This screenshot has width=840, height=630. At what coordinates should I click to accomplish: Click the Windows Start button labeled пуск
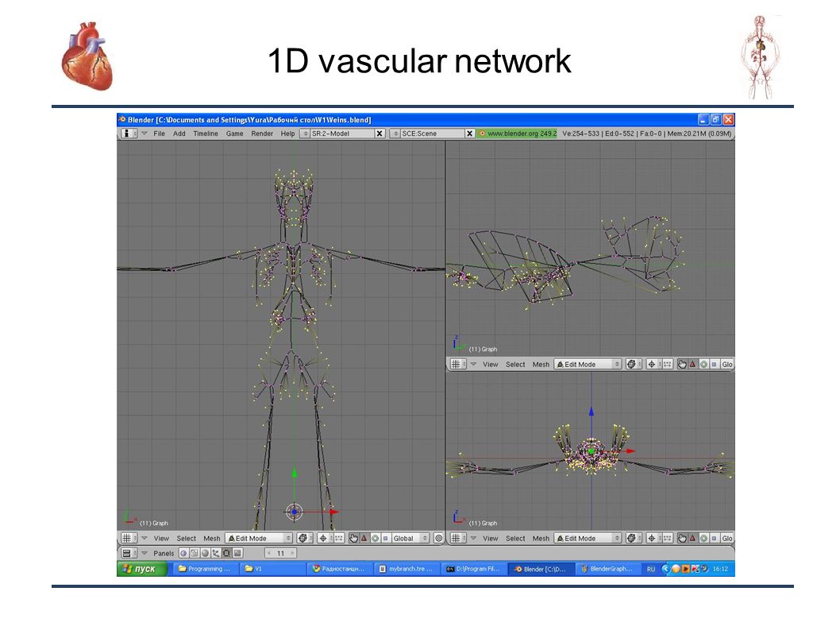point(142,569)
